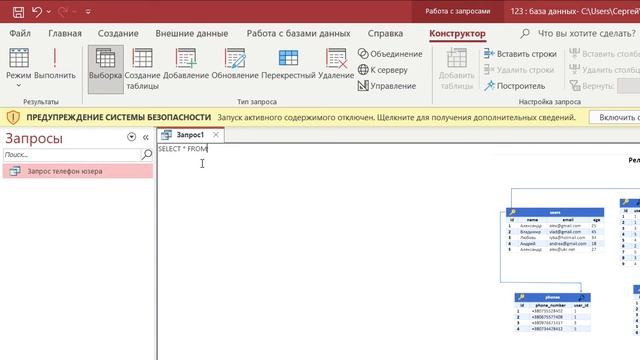Viewport: 640px width, 360px height.
Task: Open the undo history dropdown arrow
Action: [x=49, y=12]
